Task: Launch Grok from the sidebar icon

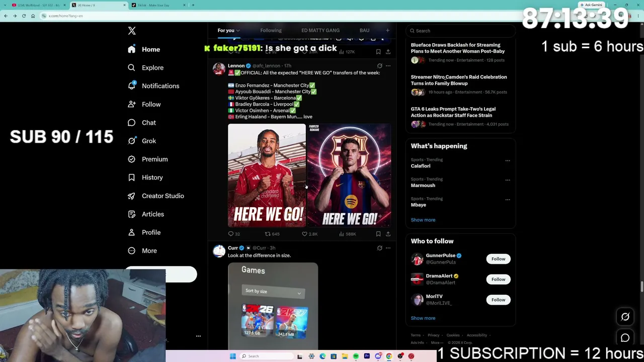Action: tap(131, 141)
